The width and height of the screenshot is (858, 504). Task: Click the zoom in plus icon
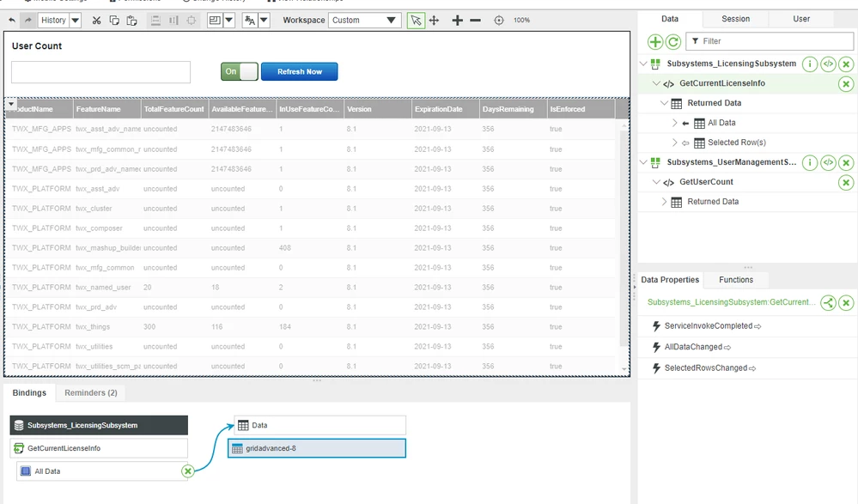pyautogui.click(x=457, y=21)
